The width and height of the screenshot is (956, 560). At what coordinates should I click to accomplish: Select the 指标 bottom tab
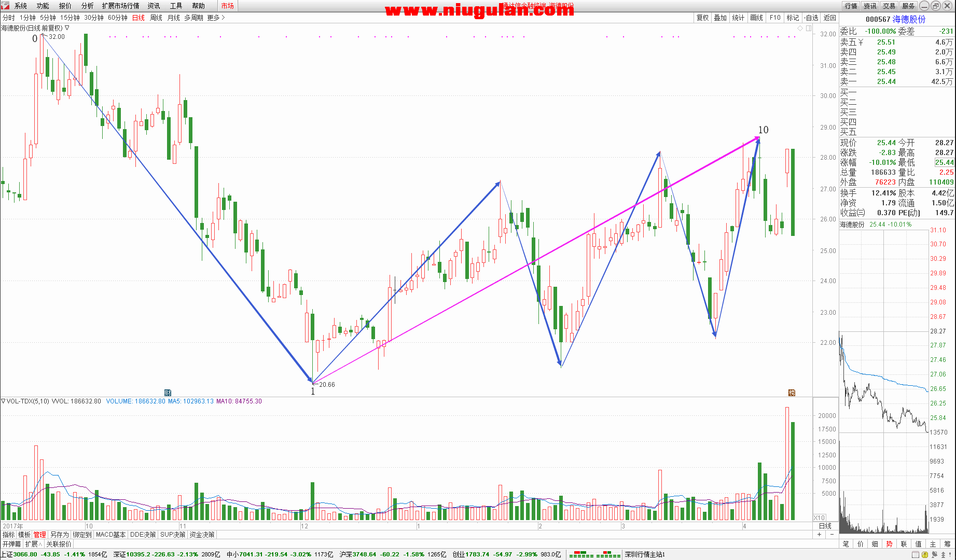[x=9, y=535]
